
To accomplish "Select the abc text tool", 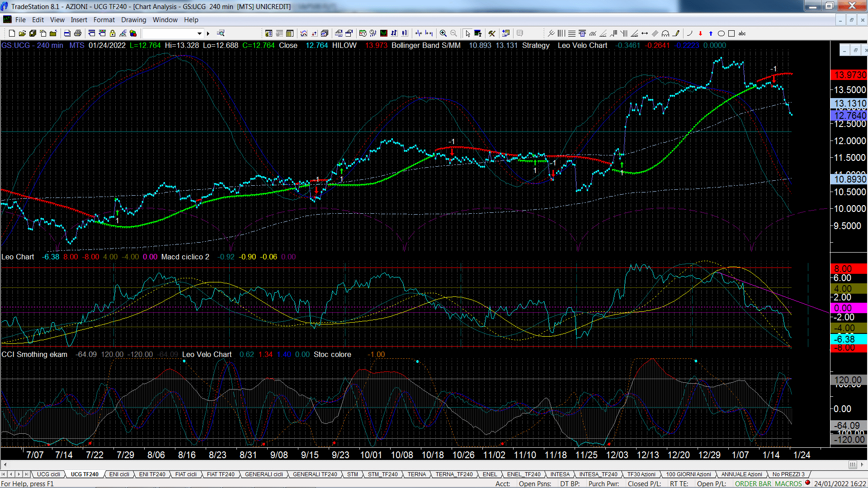I will (x=742, y=33).
